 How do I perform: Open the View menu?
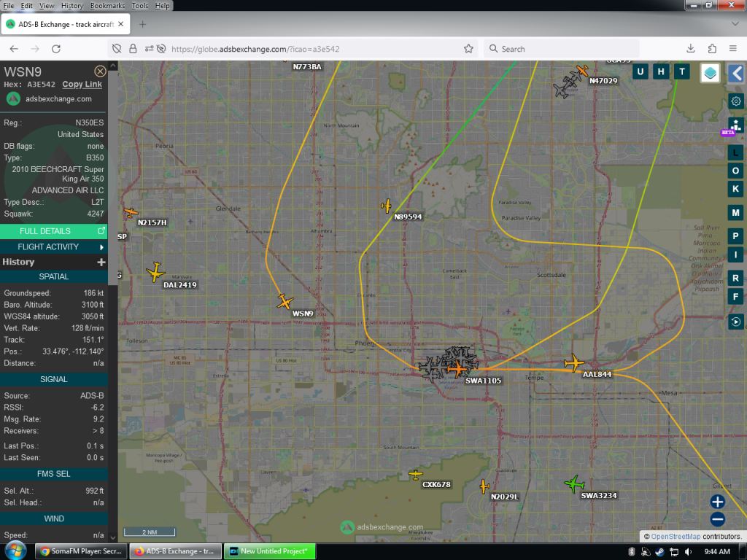click(x=47, y=6)
